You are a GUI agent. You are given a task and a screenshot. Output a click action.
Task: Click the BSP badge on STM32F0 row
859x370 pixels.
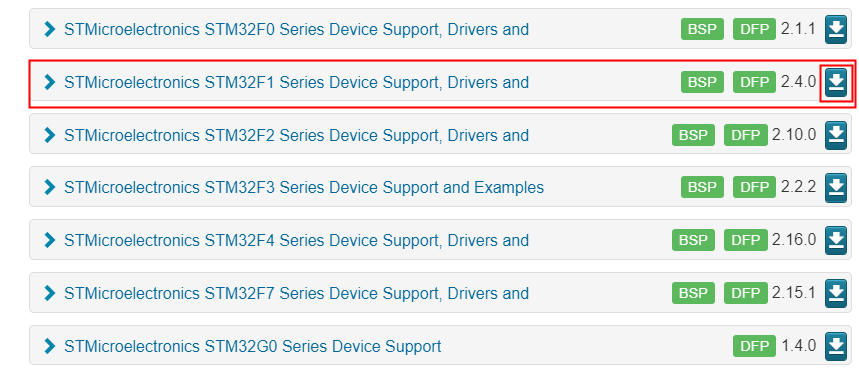coord(702,29)
